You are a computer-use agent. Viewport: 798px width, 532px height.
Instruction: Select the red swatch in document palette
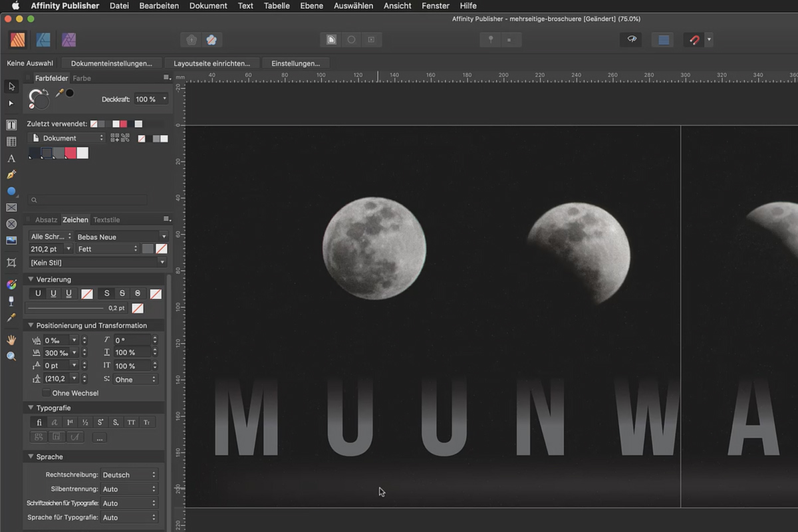70,153
